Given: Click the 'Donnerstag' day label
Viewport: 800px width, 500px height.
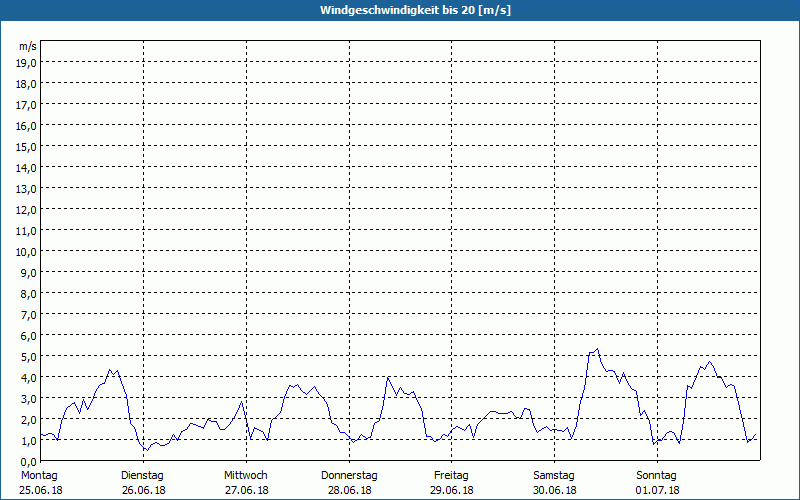Looking at the screenshot, I should click(349, 476).
